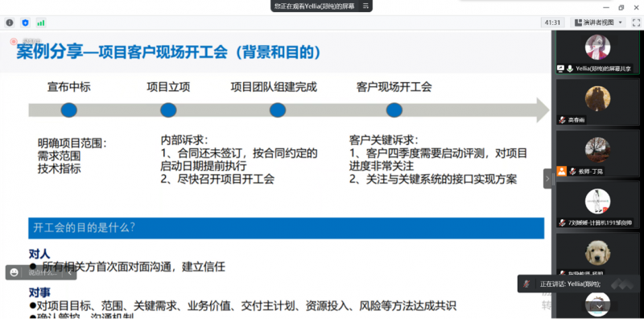Viewport: 644px width, 319px height.
Task: Click the orange host badge on 教师-丁风
Action: (561, 171)
